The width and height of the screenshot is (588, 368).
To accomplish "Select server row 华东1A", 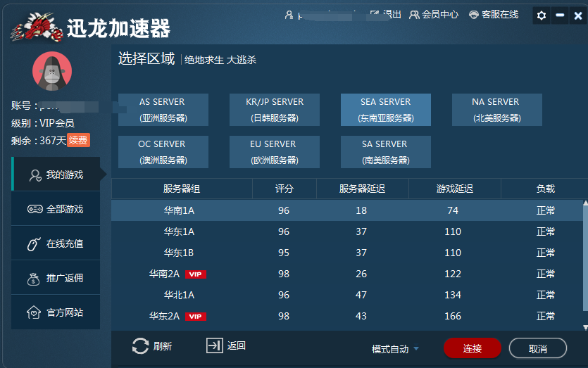I will click(347, 231).
